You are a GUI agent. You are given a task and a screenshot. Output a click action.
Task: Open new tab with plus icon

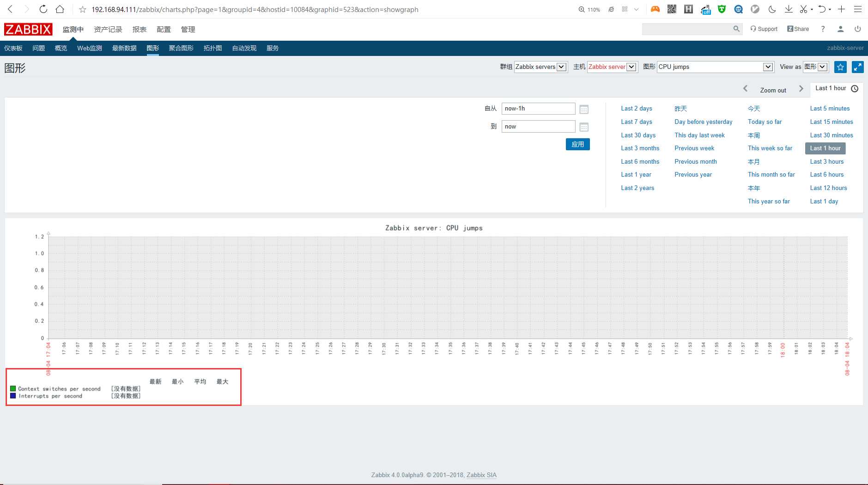tap(842, 9)
